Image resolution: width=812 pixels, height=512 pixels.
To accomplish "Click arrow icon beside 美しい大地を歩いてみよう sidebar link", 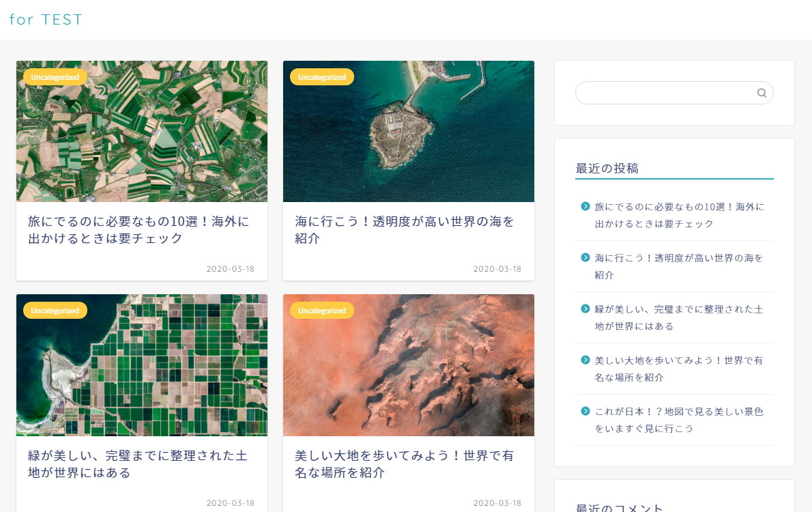I will click(585, 360).
